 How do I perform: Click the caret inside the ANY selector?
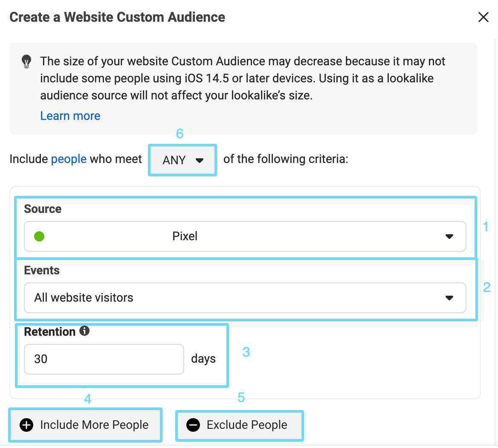[199, 160]
